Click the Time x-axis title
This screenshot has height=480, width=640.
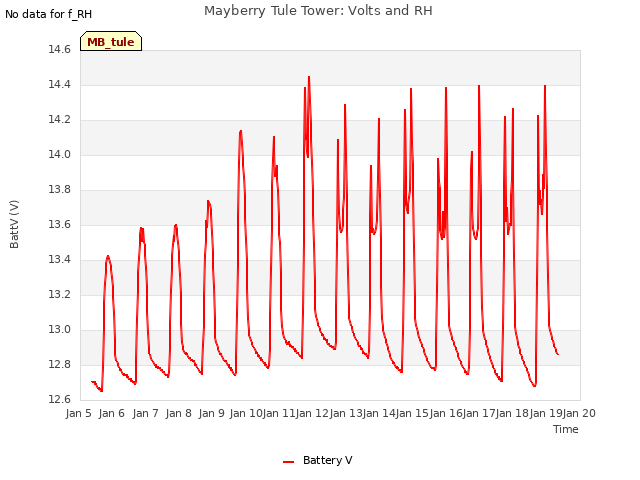click(566, 429)
